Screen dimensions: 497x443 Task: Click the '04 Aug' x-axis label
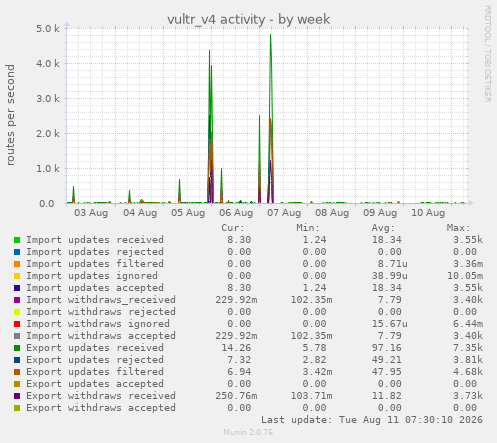coord(140,213)
